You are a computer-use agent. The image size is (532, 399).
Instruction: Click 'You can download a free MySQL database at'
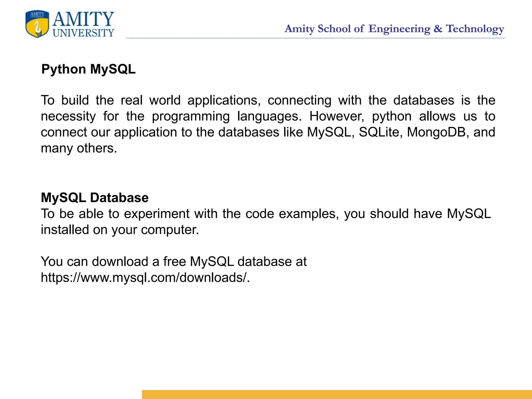174,262
